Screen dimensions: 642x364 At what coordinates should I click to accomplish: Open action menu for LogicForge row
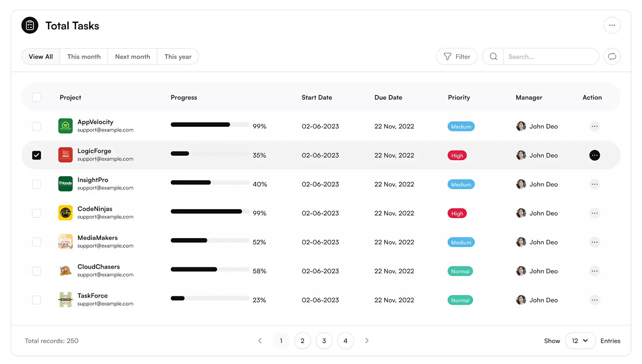(x=594, y=155)
